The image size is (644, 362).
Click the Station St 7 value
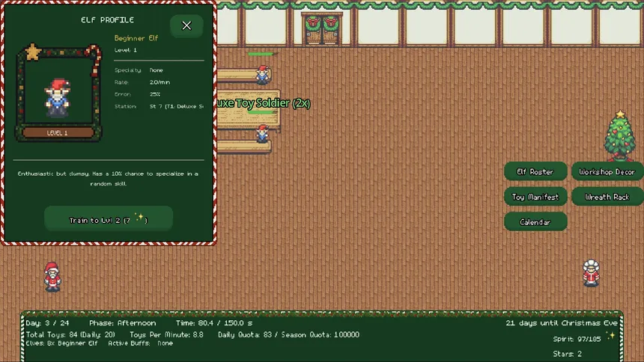tap(177, 106)
